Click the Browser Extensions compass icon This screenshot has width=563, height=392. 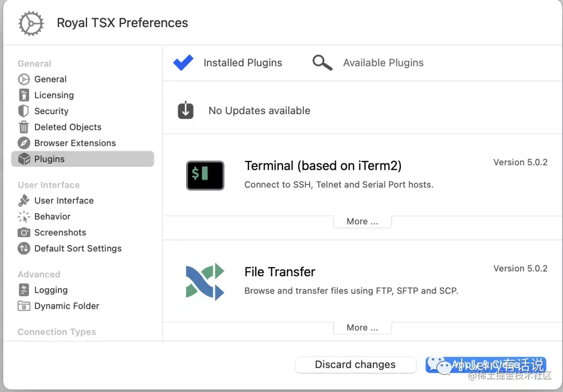[x=23, y=143]
